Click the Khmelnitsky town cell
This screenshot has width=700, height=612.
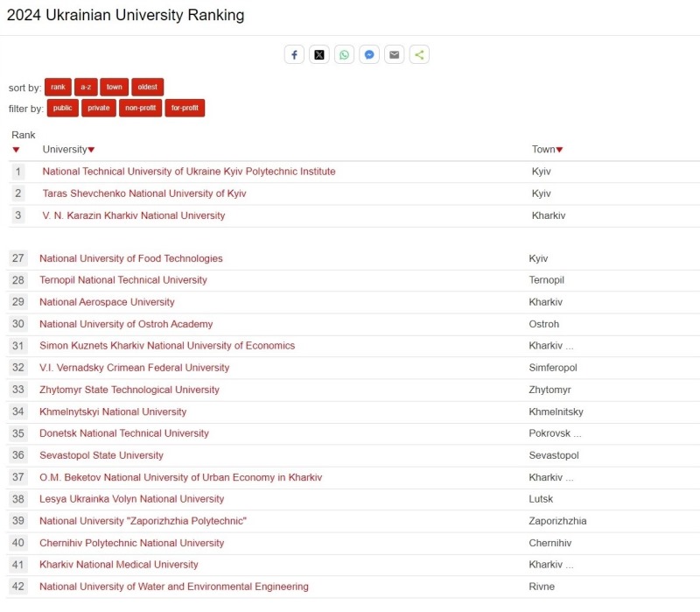[556, 412]
